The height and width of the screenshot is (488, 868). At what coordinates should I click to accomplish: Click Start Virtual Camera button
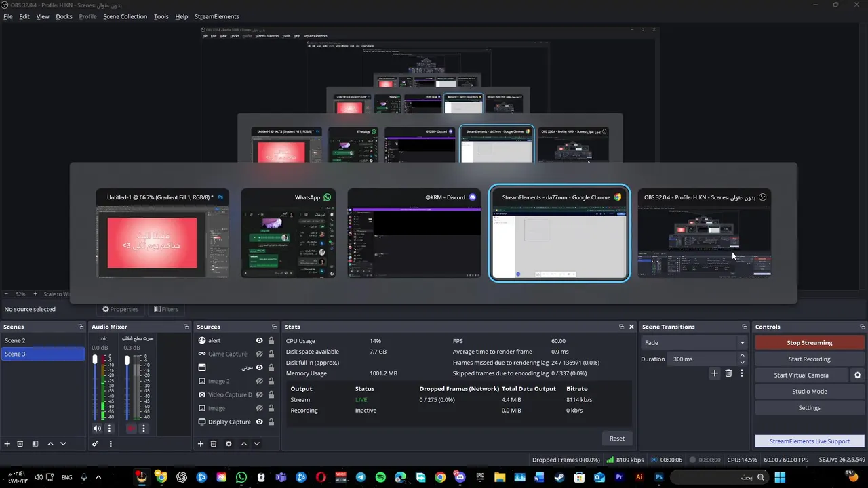coord(801,375)
